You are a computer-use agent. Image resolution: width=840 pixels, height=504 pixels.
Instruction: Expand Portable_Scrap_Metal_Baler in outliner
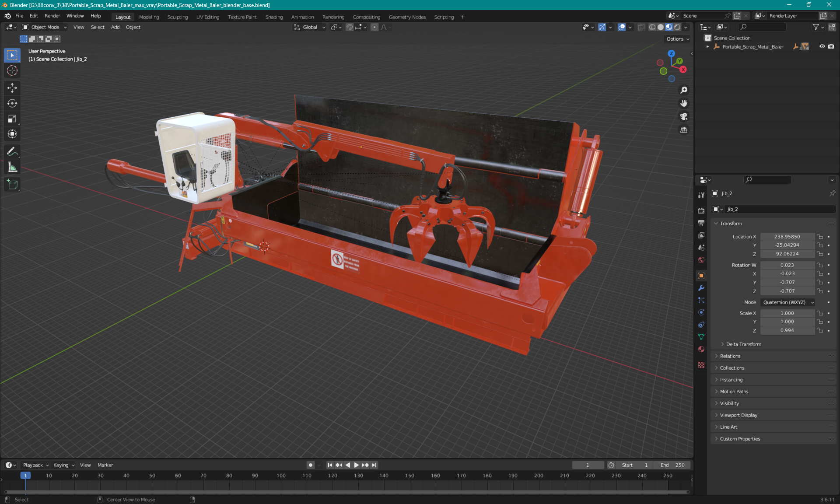pos(707,47)
